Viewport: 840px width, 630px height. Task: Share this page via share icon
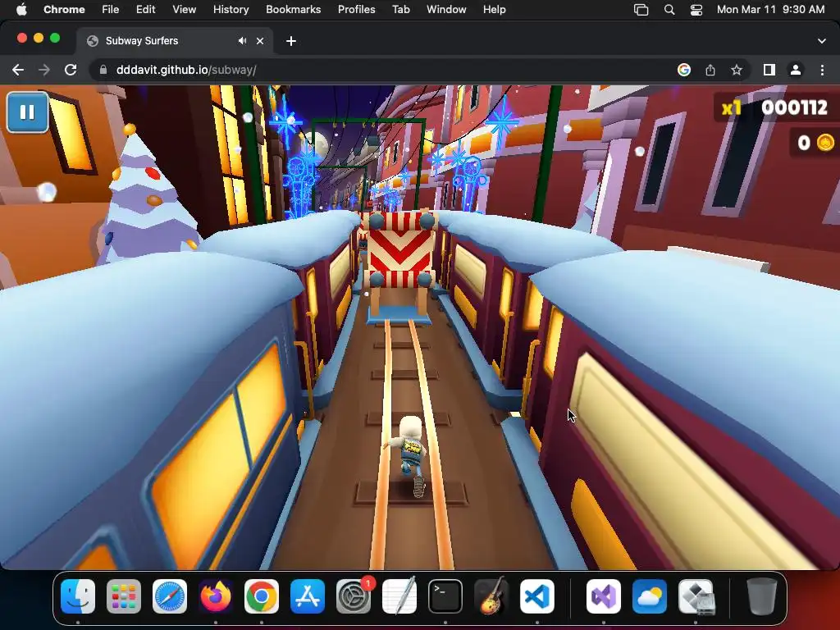pyautogui.click(x=710, y=70)
